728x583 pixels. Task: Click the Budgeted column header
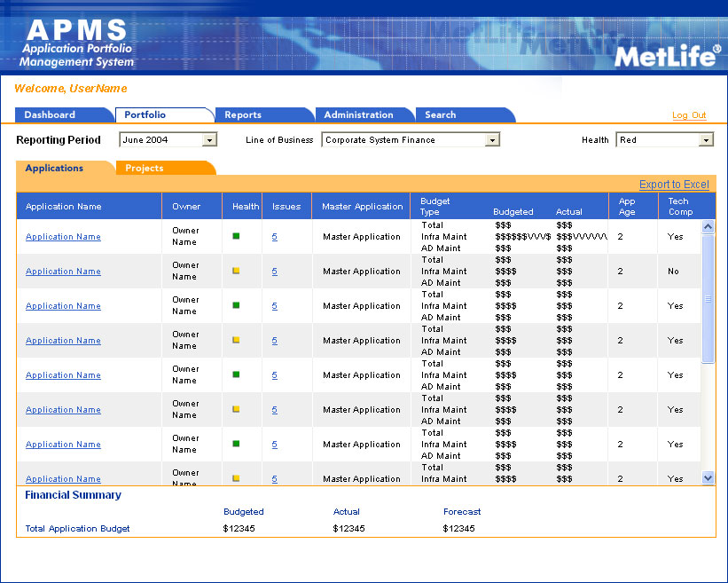pyautogui.click(x=513, y=212)
